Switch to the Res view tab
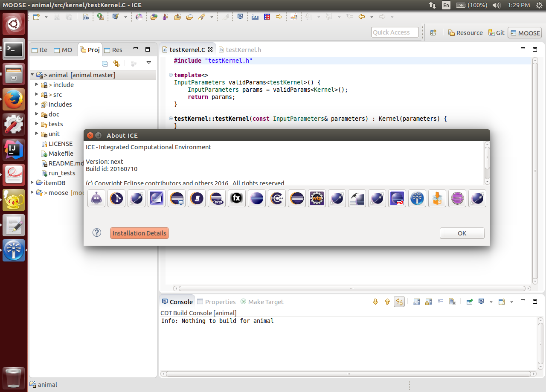 coord(113,49)
